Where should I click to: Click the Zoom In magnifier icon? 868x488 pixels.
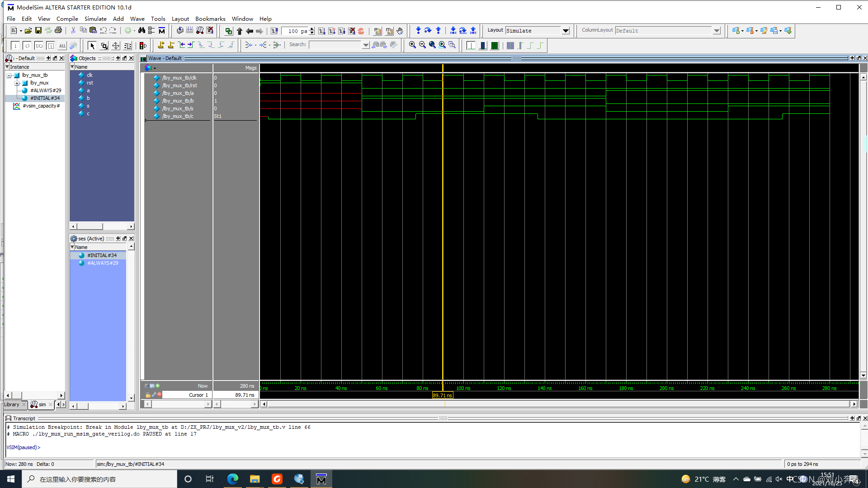(412, 45)
